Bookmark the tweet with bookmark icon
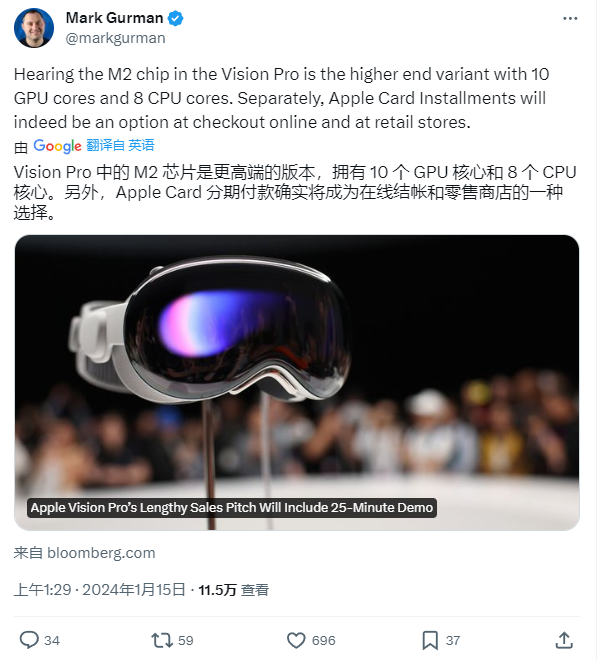The height and width of the screenshot is (660, 599). coord(431,641)
